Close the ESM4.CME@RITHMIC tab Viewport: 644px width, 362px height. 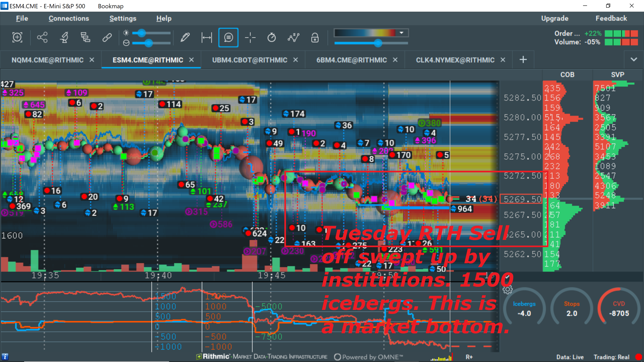click(191, 60)
